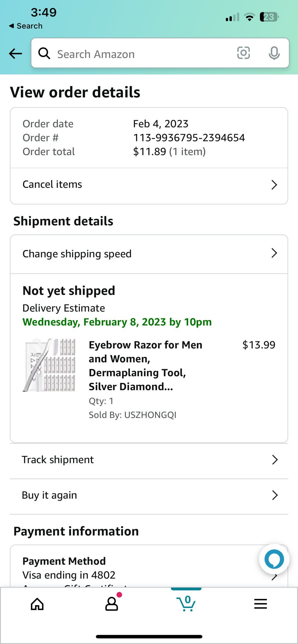Open Buy it again option
The width and height of the screenshot is (298, 644).
[49, 495]
